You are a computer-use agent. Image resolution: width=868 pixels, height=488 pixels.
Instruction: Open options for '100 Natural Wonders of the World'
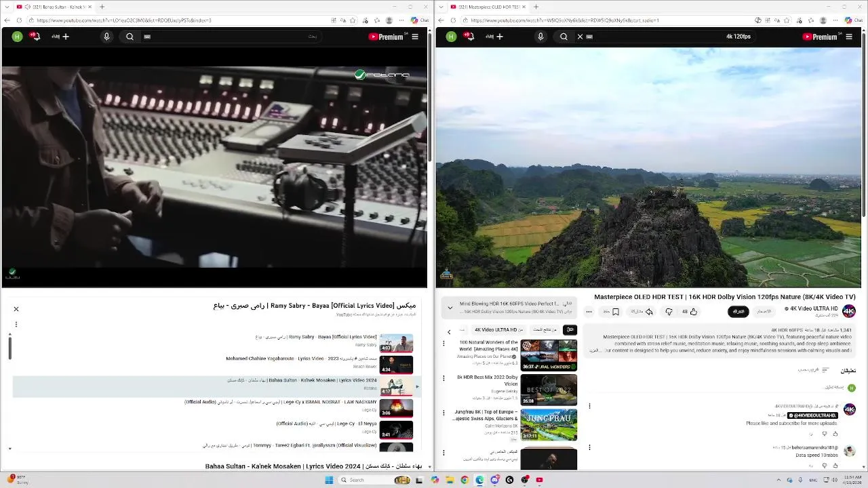[x=444, y=343]
